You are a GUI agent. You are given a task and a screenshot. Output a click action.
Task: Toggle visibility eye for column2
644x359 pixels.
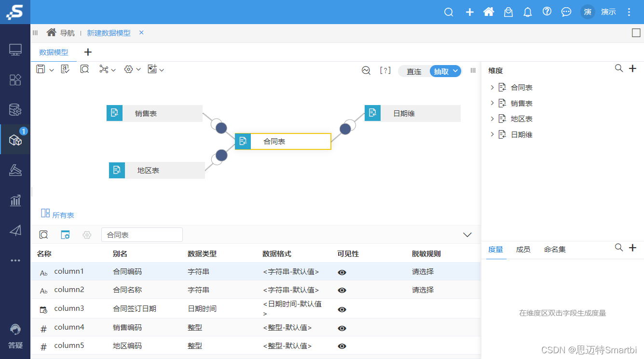[342, 291]
